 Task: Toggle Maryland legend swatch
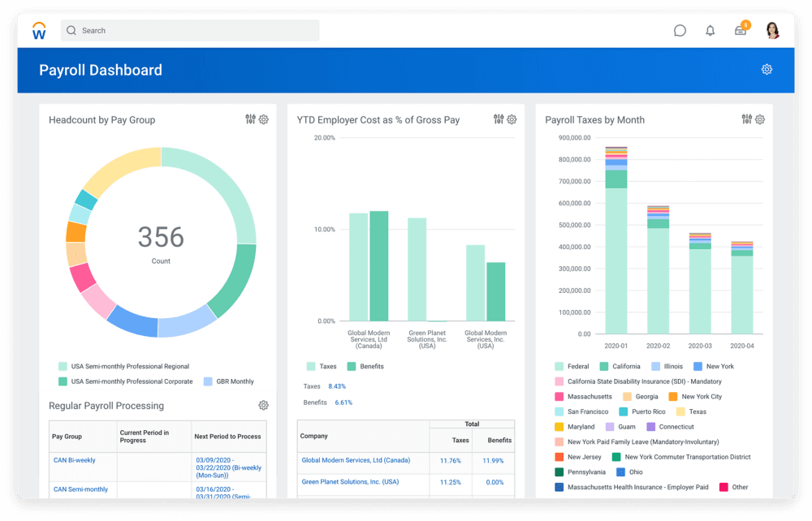pos(559,427)
